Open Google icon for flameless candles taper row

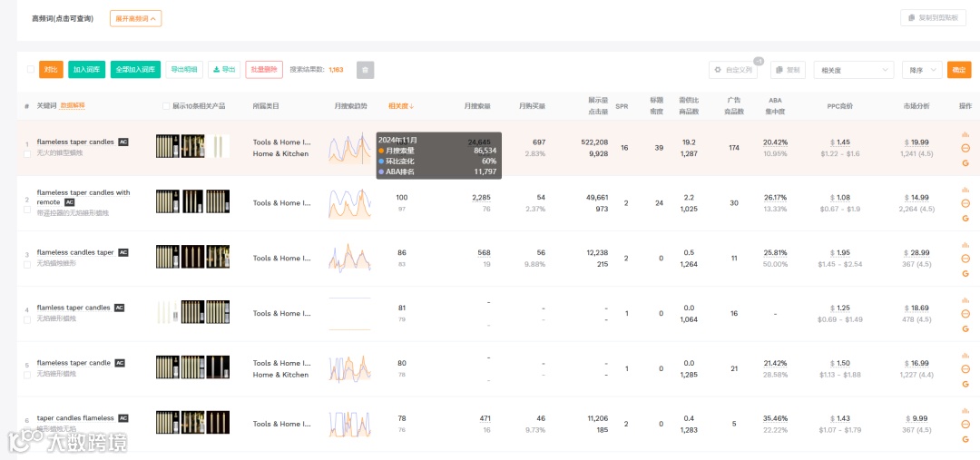965,273
